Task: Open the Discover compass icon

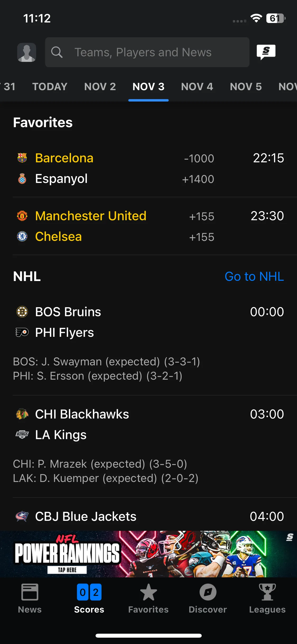Action: 208,592
